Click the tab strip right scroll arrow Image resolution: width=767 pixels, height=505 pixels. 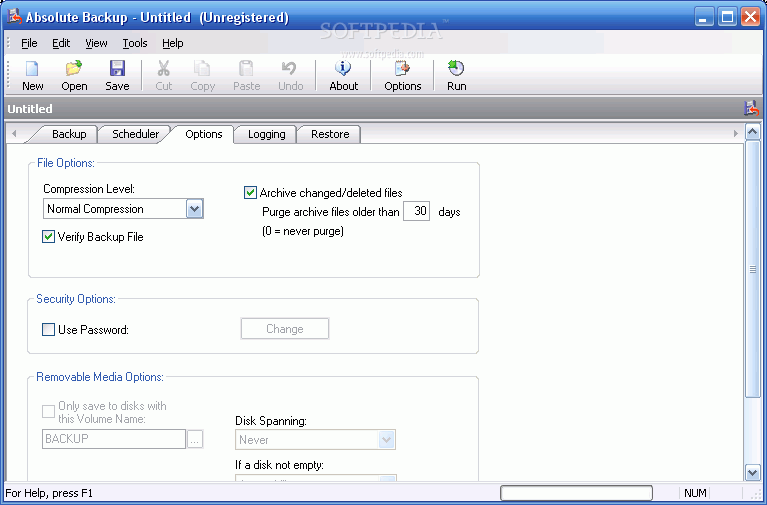pyautogui.click(x=736, y=133)
